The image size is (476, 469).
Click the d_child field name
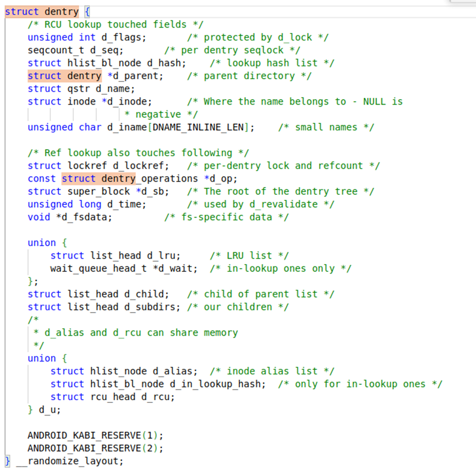click(x=144, y=294)
